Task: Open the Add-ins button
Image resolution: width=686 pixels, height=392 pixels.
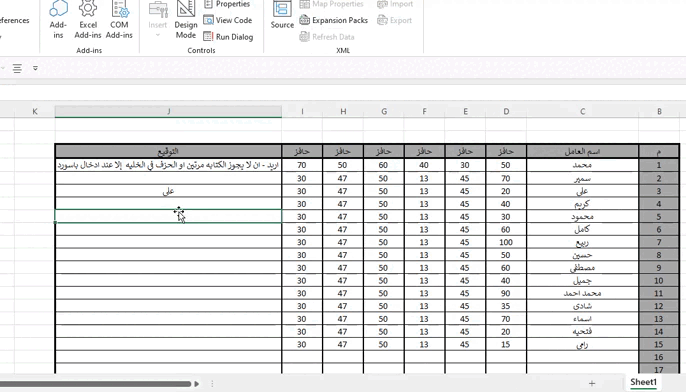Action: [58, 20]
